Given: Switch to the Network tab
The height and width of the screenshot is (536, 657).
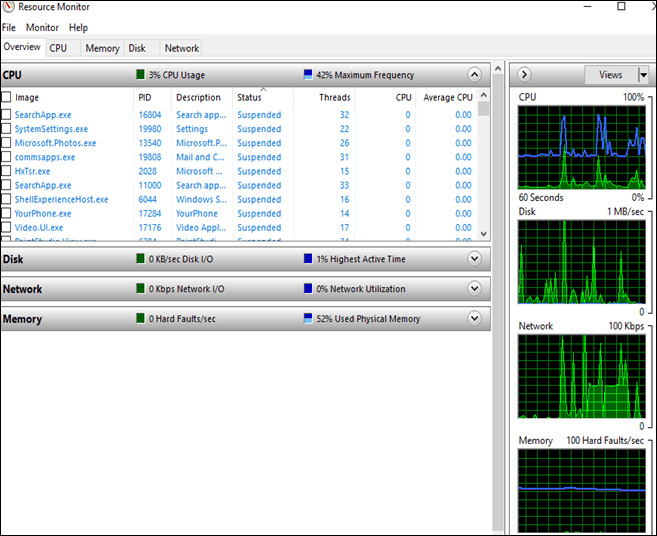Looking at the screenshot, I should [182, 48].
